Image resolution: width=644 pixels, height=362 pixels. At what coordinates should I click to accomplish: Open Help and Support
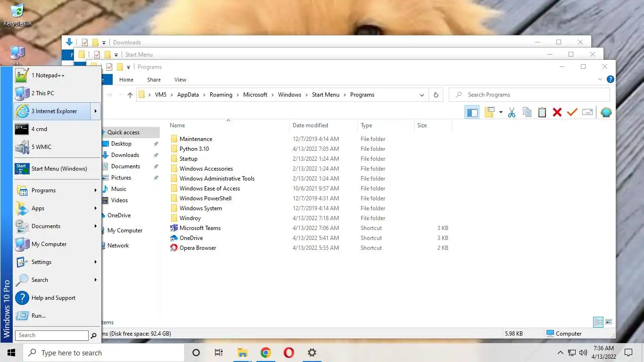click(x=57, y=298)
